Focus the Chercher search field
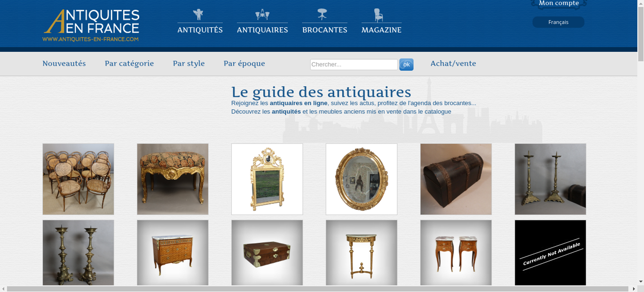This screenshot has height=292, width=644. pyautogui.click(x=354, y=65)
